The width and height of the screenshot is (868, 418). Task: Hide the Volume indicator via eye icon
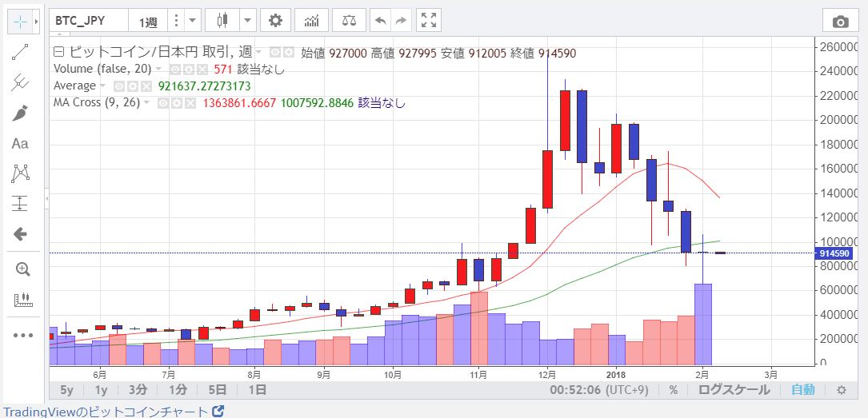pyautogui.click(x=175, y=70)
